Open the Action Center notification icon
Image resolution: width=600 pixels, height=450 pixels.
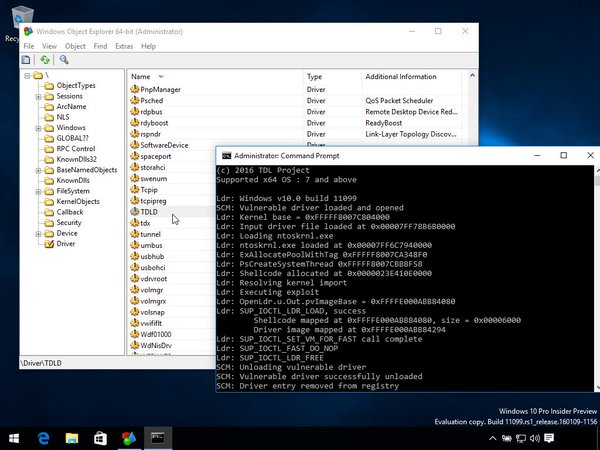coord(549,438)
